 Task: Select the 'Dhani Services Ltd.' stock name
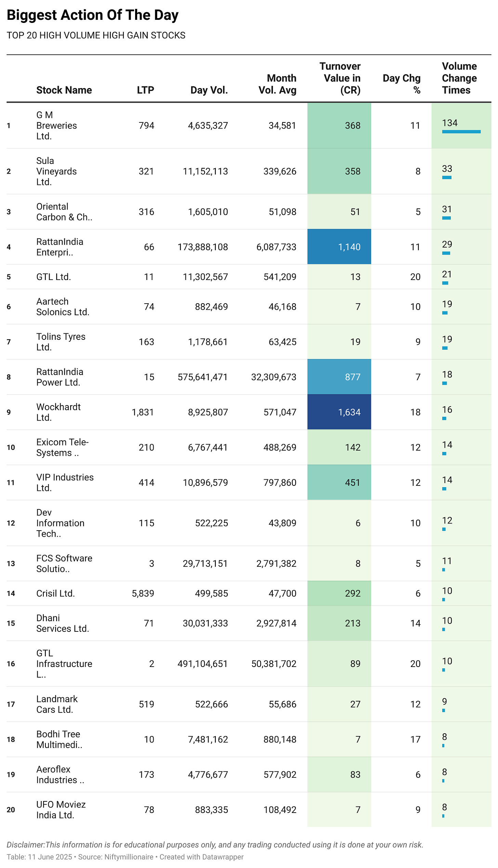(63, 623)
